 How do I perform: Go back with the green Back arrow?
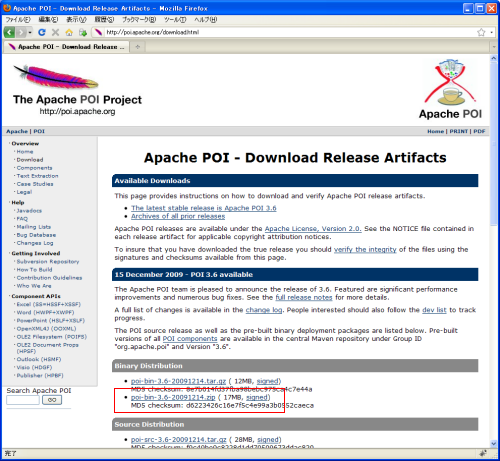tap(9, 32)
